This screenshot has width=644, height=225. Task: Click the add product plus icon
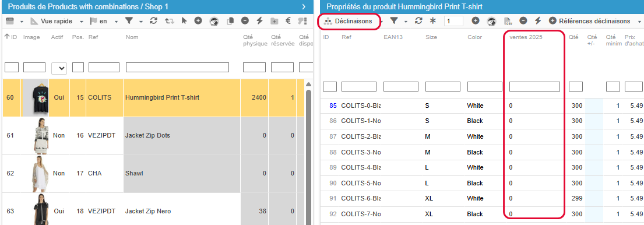point(198,20)
